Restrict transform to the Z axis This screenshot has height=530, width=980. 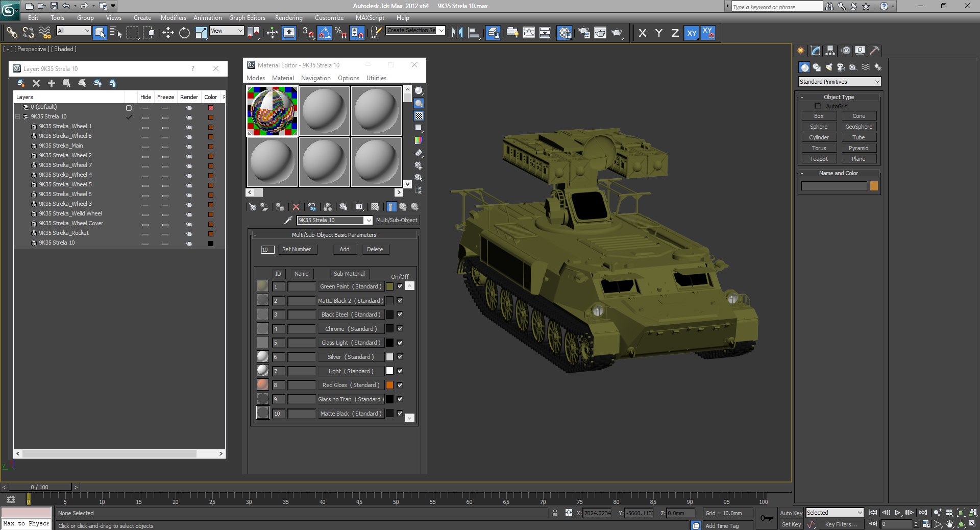675,33
